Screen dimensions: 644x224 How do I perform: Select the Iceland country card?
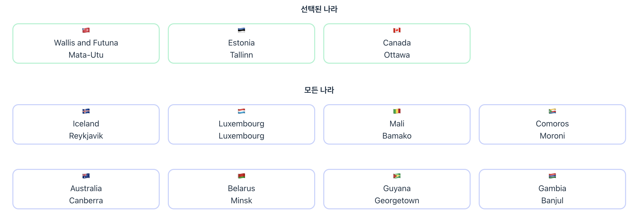click(x=86, y=124)
